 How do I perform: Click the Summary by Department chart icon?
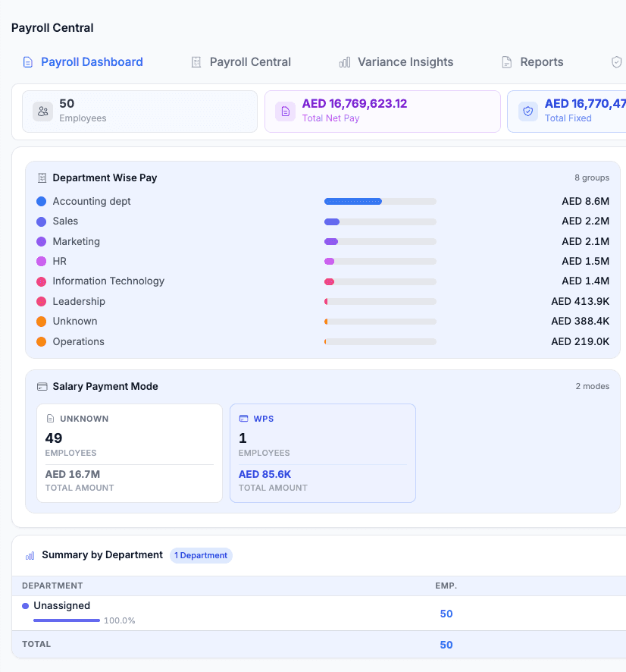[30, 556]
